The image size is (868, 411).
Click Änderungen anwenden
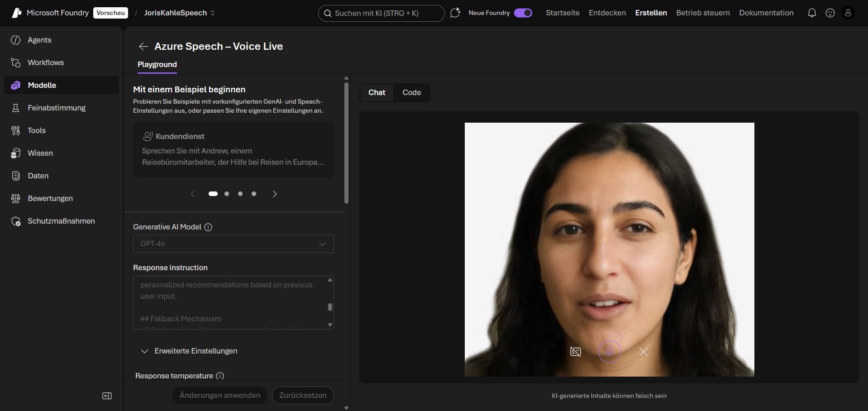(219, 395)
